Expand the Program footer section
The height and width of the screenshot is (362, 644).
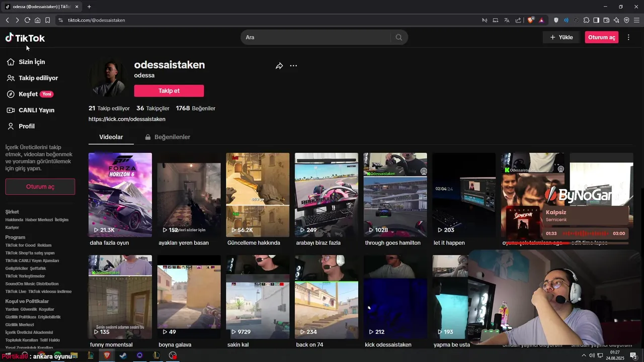point(15,237)
